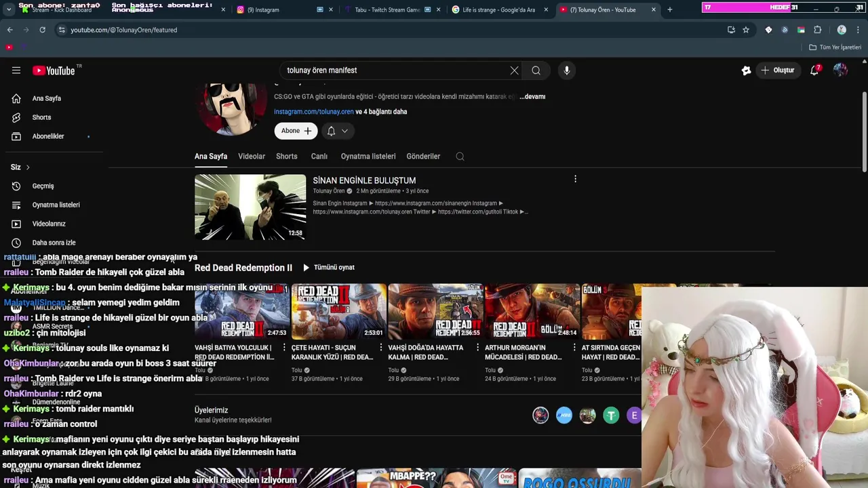This screenshot has width=868, height=488.
Task: Go back with browser back arrow
Action: coord(10,30)
